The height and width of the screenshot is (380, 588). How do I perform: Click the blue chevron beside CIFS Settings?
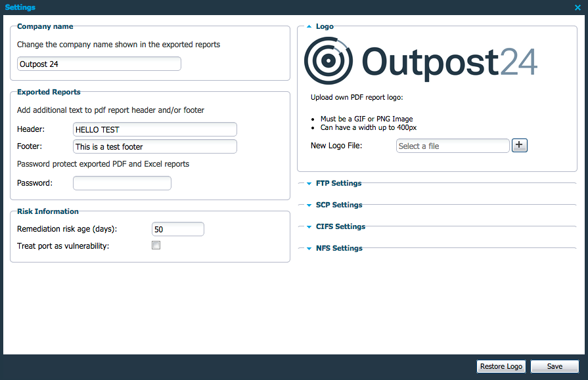308,226
